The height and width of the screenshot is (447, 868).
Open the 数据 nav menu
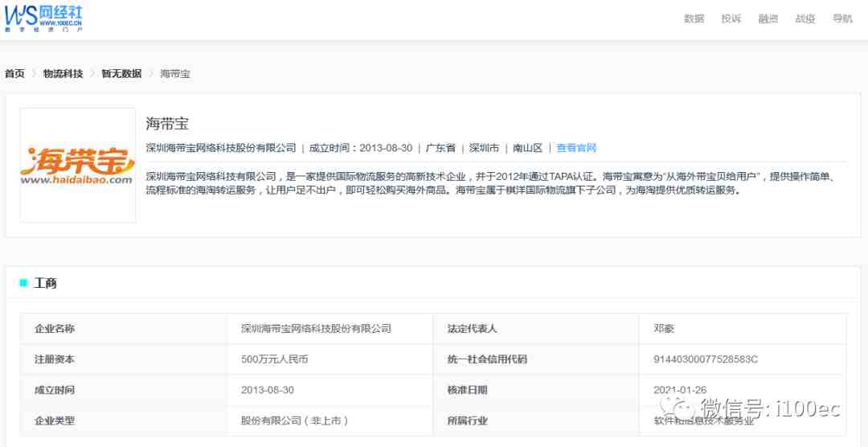(694, 18)
